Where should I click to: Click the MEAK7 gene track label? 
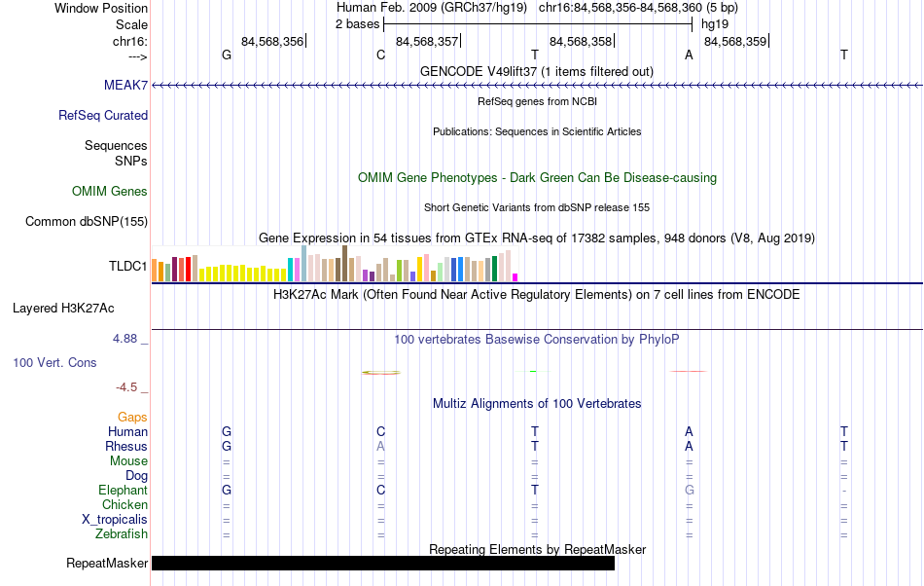pos(125,85)
